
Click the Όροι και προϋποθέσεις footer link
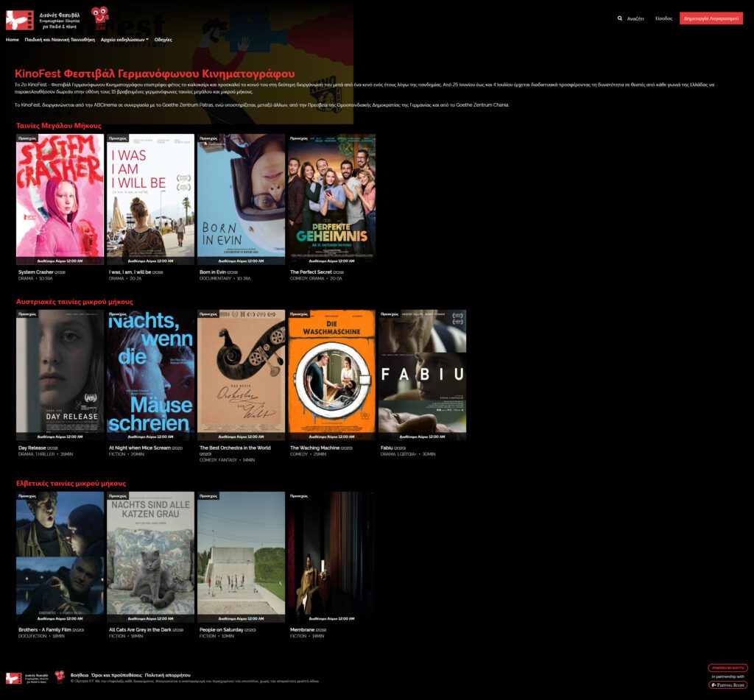(x=117, y=675)
